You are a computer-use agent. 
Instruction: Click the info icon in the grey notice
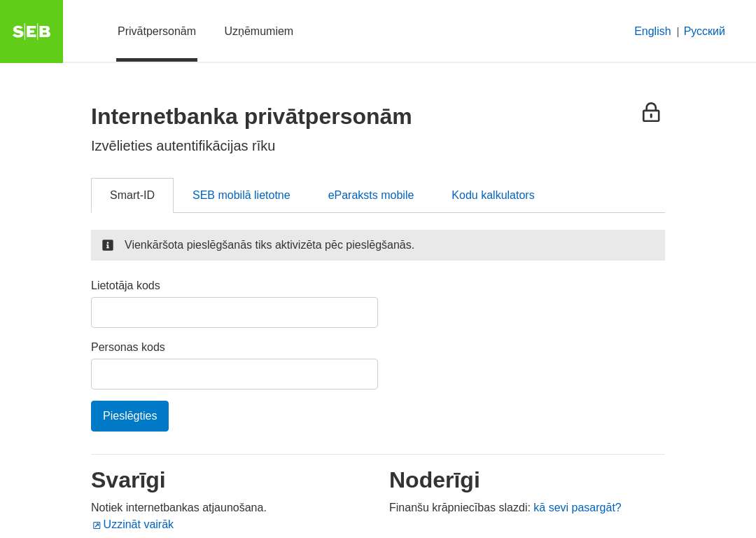(108, 245)
